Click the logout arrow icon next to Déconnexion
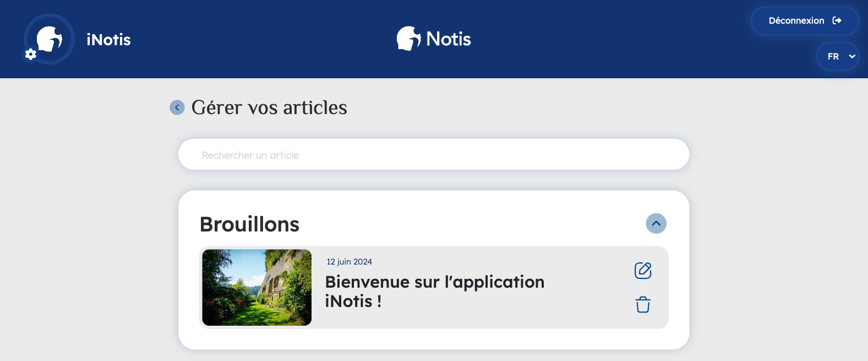868x361 pixels. [x=837, y=21]
